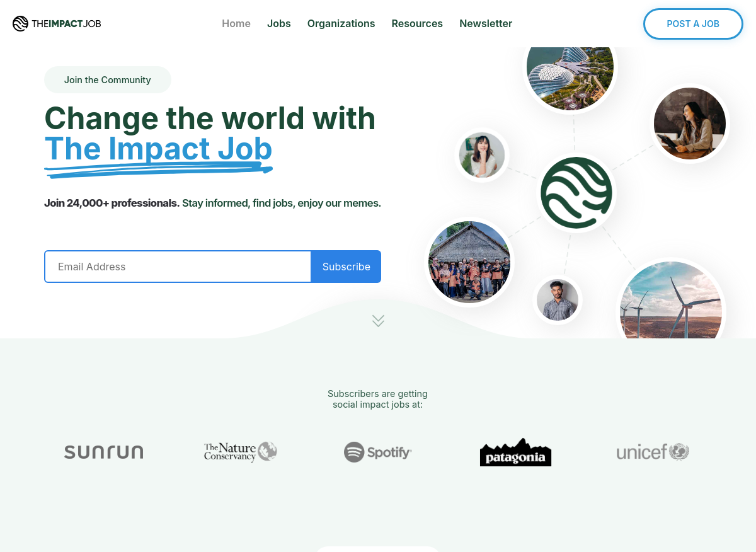756x552 pixels.
Task: Open the Sunrun logo
Action: pos(104,452)
